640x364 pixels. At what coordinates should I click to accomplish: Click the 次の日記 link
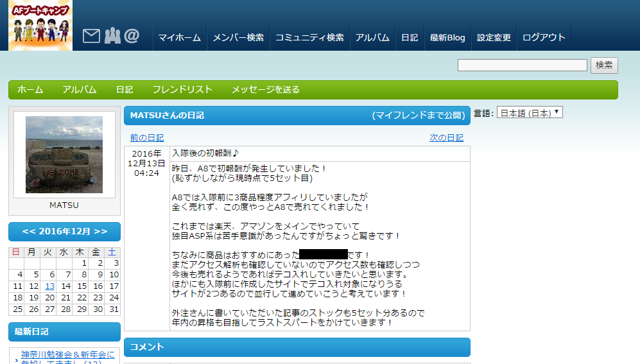click(446, 137)
